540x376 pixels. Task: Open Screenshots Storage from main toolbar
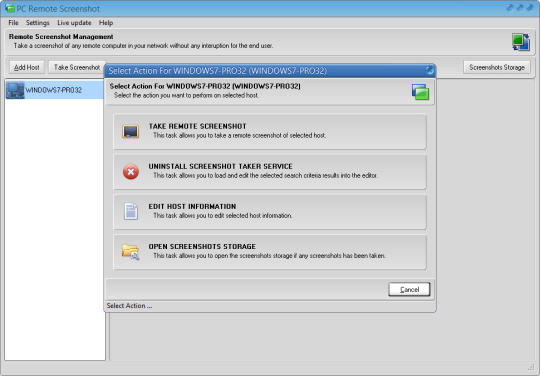[497, 67]
